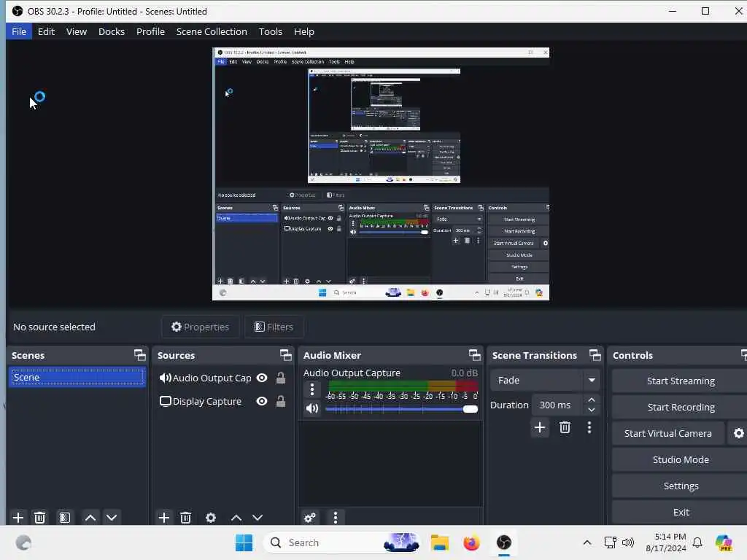
Task: Open the Docks menu
Action: pyautogui.click(x=112, y=31)
